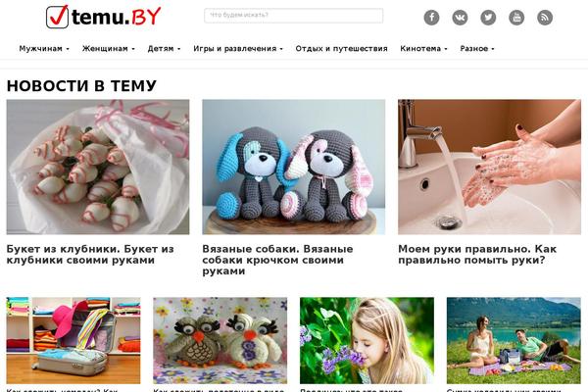The image size is (588, 392).
Task: Click the search field Что будем искать
Action: click(294, 16)
